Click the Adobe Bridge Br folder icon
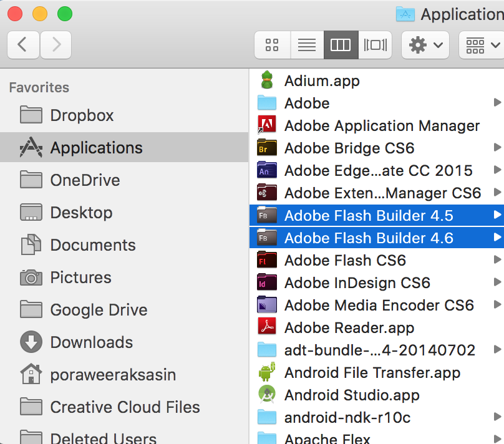Screen dimensions: 504x444 pos(267,147)
